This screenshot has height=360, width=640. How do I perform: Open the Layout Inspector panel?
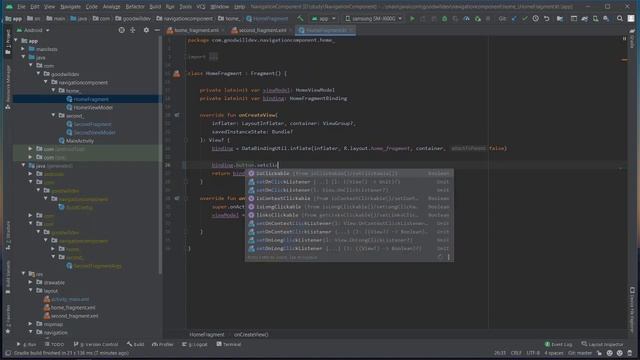(602, 344)
